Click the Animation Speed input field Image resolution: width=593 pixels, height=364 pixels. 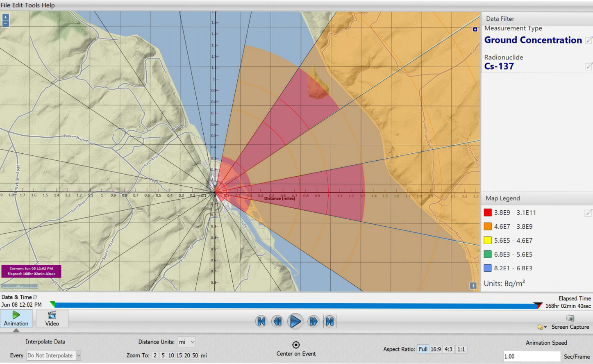tap(531, 356)
